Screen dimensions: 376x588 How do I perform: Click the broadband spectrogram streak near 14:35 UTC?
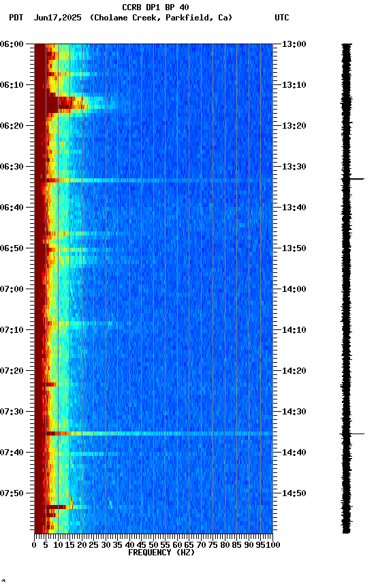pyautogui.click(x=159, y=434)
